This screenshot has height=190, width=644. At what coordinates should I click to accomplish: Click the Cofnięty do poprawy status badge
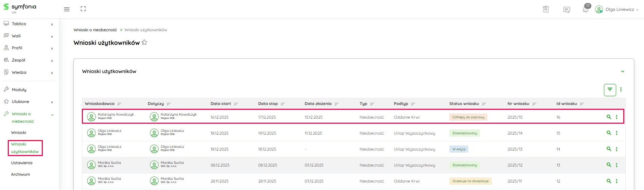point(468,117)
